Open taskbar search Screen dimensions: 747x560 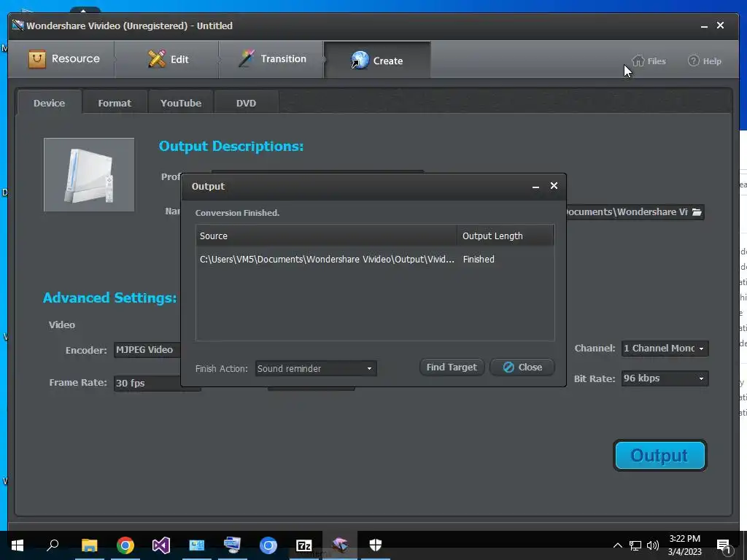tap(53, 545)
